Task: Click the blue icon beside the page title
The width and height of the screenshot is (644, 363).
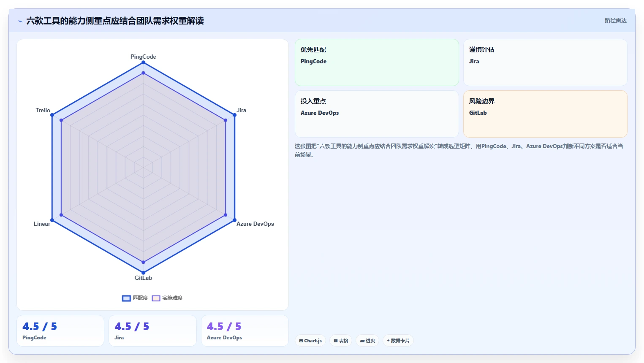Action: coord(20,21)
